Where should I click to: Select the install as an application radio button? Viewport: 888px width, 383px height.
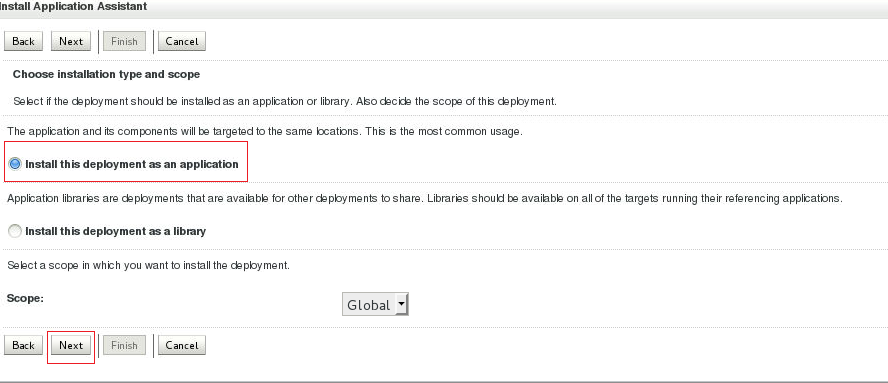(15, 164)
